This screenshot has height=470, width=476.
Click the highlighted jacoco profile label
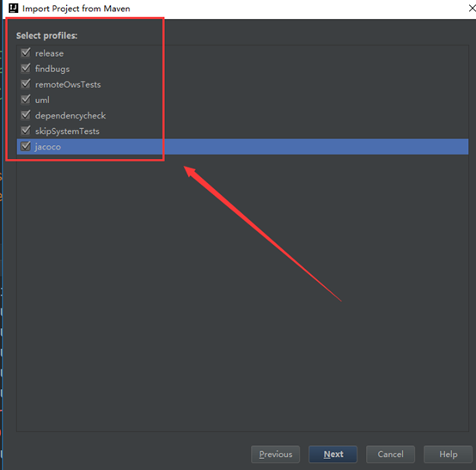coord(48,147)
